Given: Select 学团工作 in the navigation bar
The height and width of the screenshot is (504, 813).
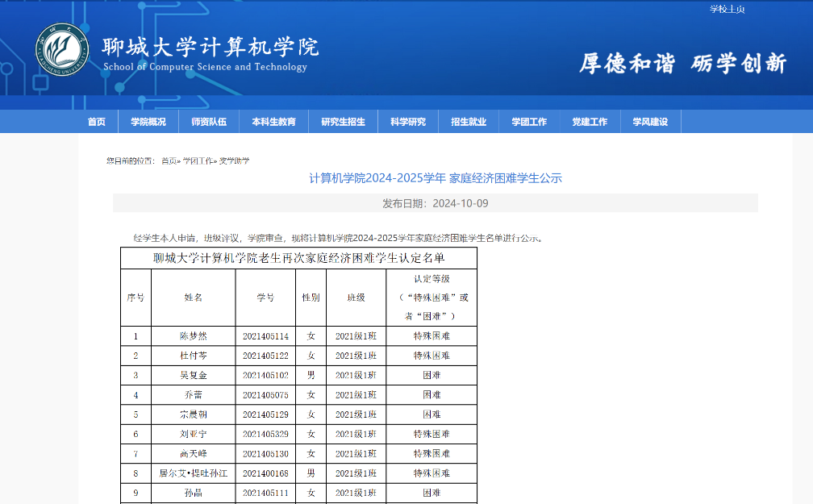Looking at the screenshot, I should (529, 122).
